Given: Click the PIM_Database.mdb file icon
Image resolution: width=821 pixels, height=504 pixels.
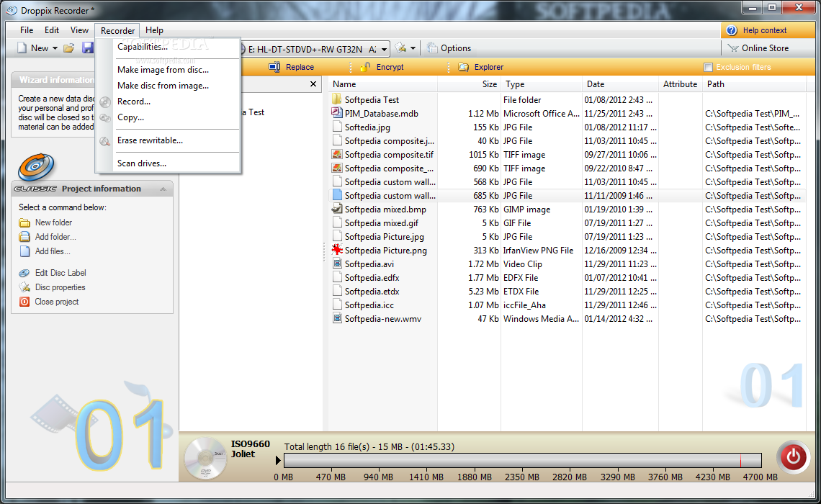Looking at the screenshot, I should [336, 113].
